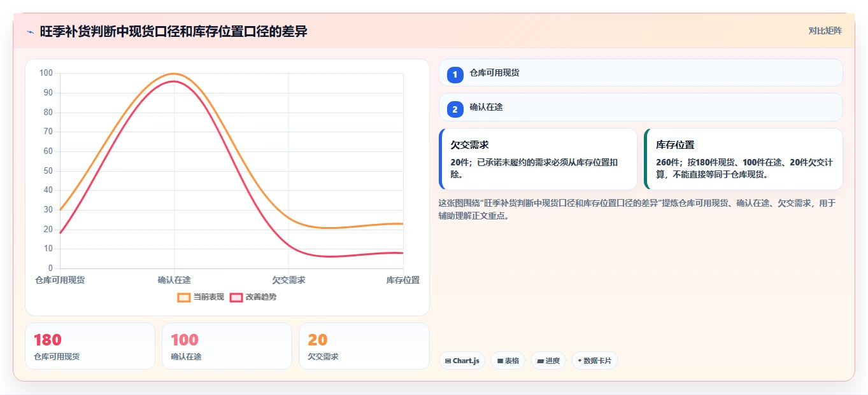Click the 对比矩阵 label in header
Viewport: 868px width, 395px height.
coord(825,31)
